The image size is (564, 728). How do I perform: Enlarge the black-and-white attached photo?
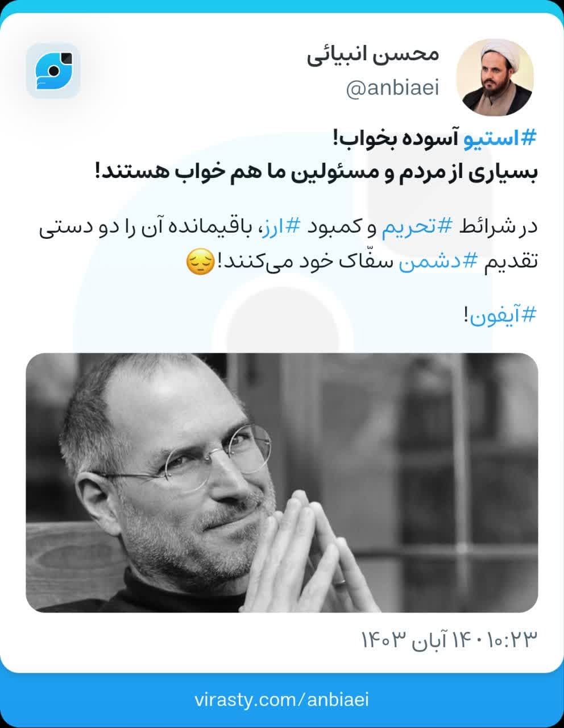point(282,482)
